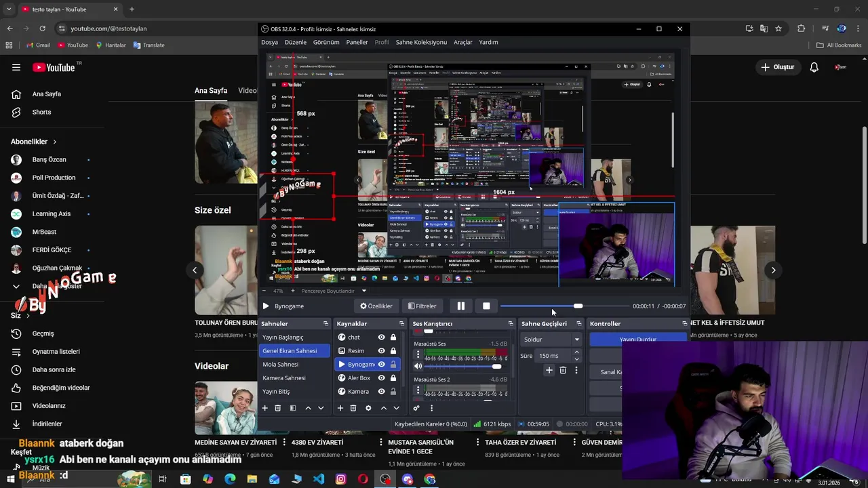The image size is (868, 488).
Task: Move scene up in Sahneler toolbar
Action: (x=308, y=408)
